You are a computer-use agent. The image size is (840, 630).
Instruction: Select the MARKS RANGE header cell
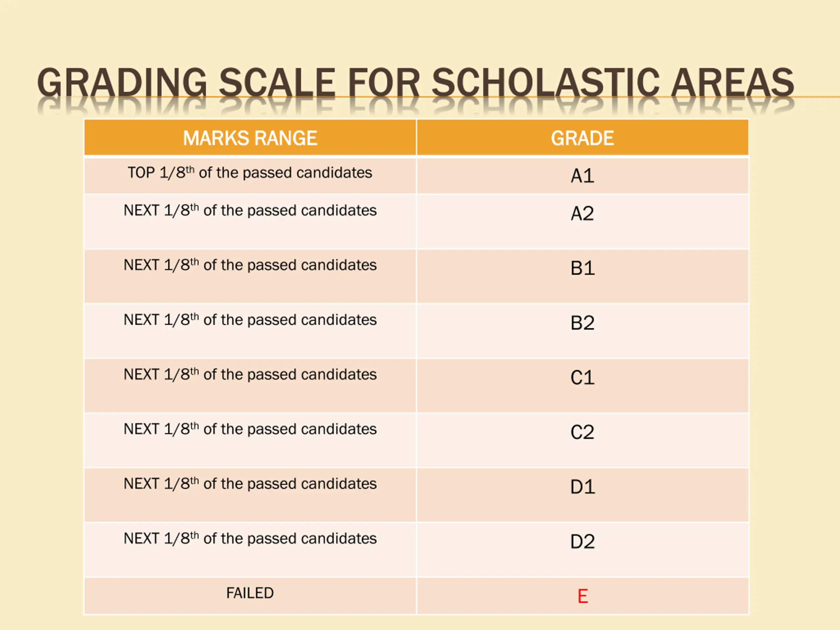click(250, 137)
